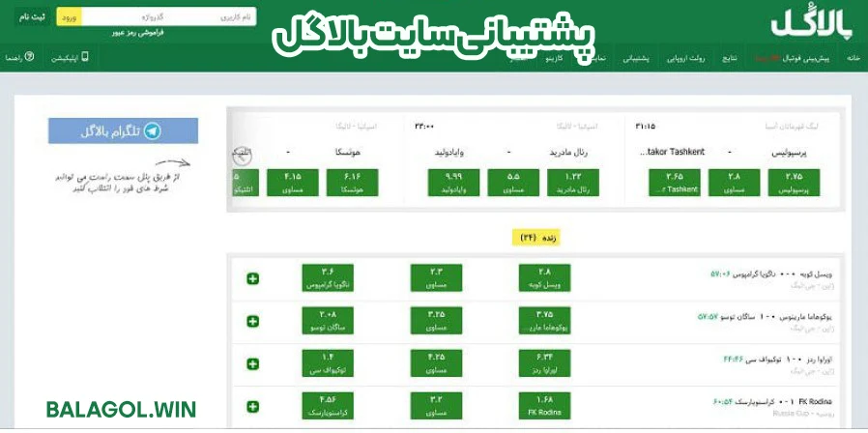Viewport: 868px width, 433px height.
Task: Open the اپلیکیشن application link
Action: (x=71, y=58)
